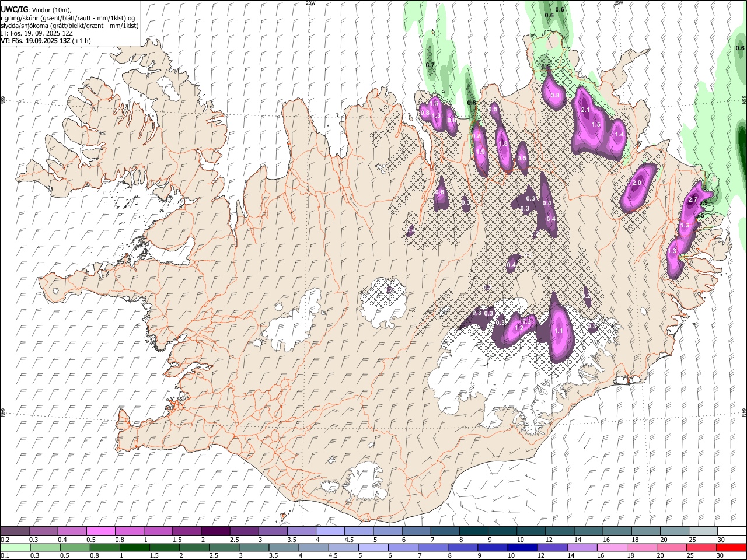
Task: Pick the snow legend swatch between 20 and 25
Action: pos(674,531)
